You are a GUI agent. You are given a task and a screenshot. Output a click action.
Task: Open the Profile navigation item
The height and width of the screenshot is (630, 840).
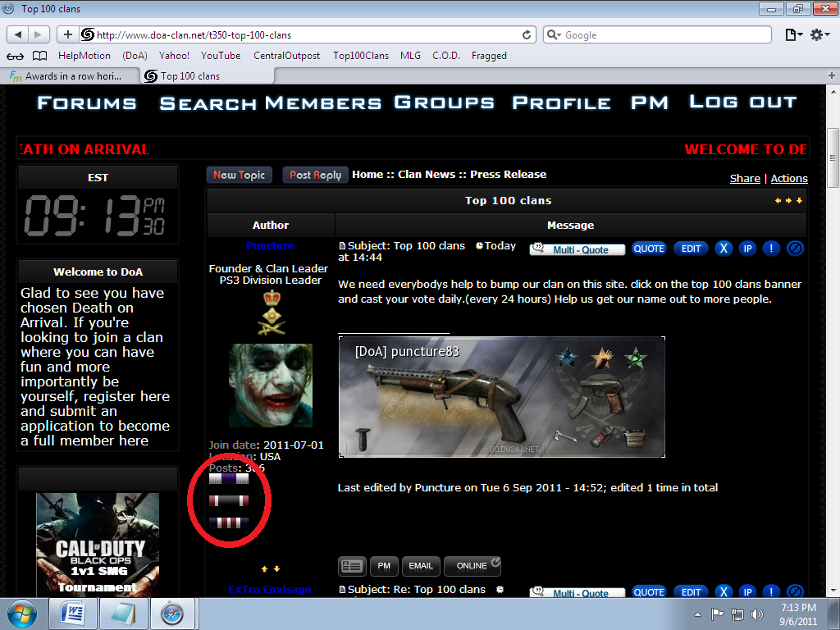(x=561, y=103)
